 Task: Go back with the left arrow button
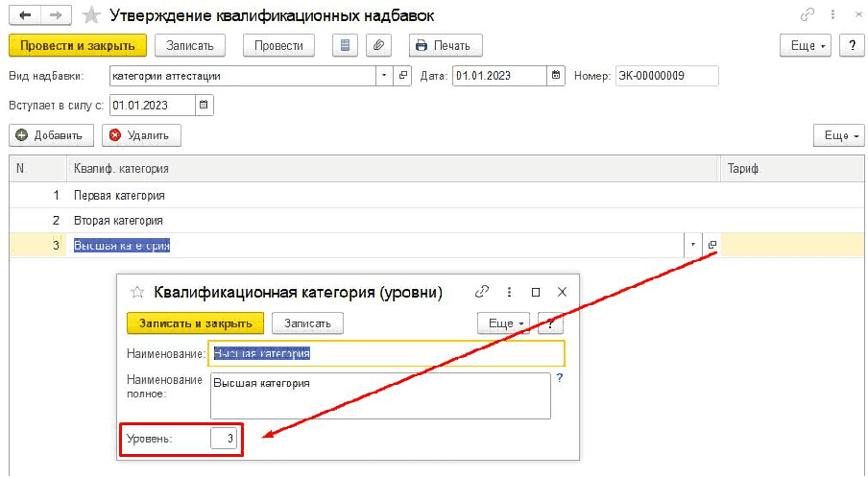coord(24,15)
